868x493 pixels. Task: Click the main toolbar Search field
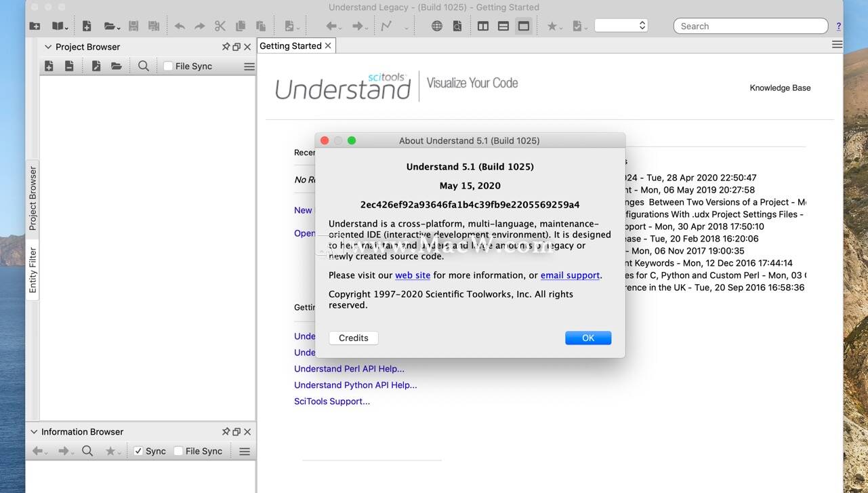click(x=751, y=26)
